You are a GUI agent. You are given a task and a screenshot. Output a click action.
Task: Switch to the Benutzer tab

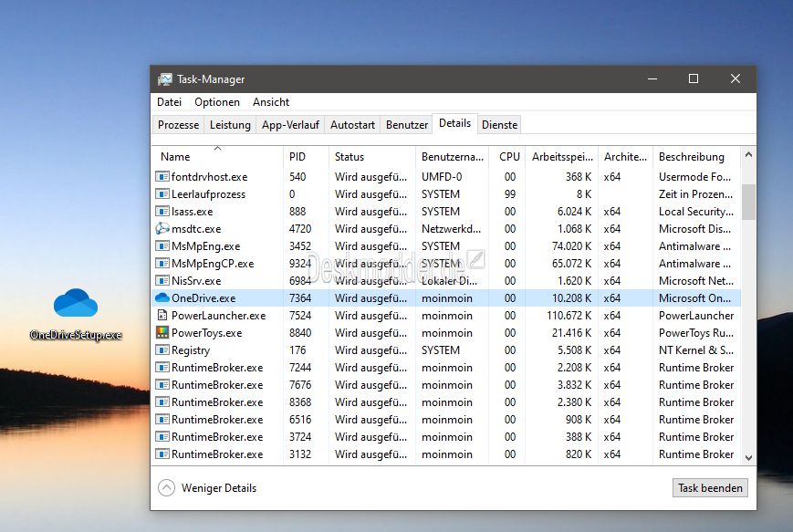(x=407, y=125)
